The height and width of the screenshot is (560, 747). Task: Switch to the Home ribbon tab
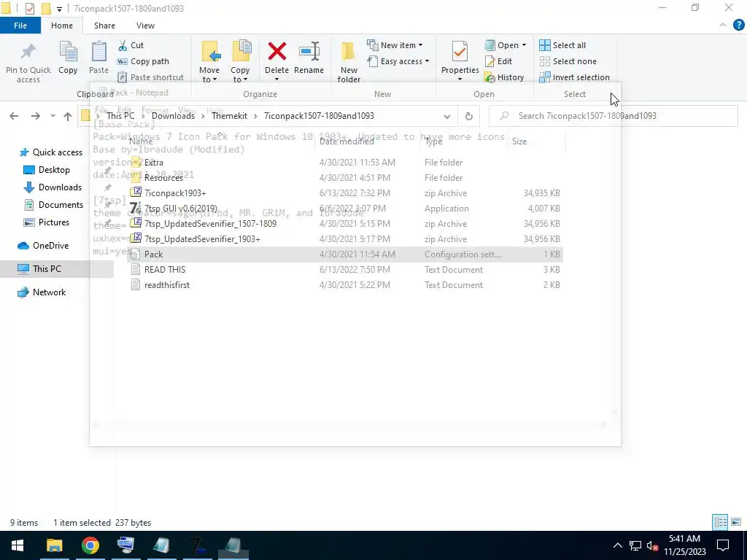point(62,26)
